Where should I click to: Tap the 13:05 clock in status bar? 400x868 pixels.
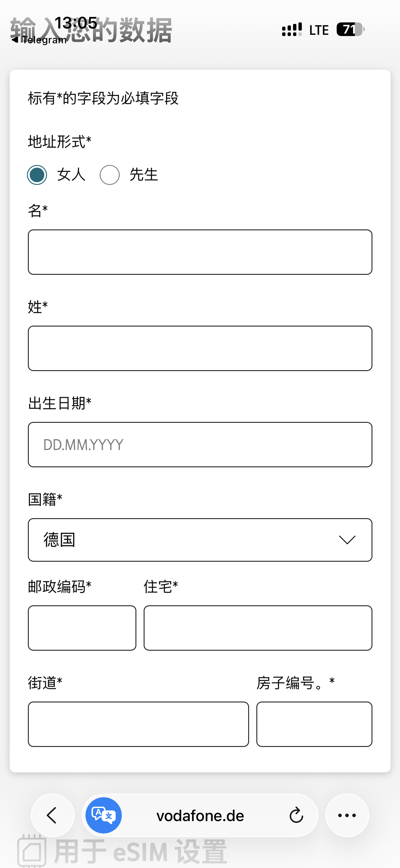75,23
